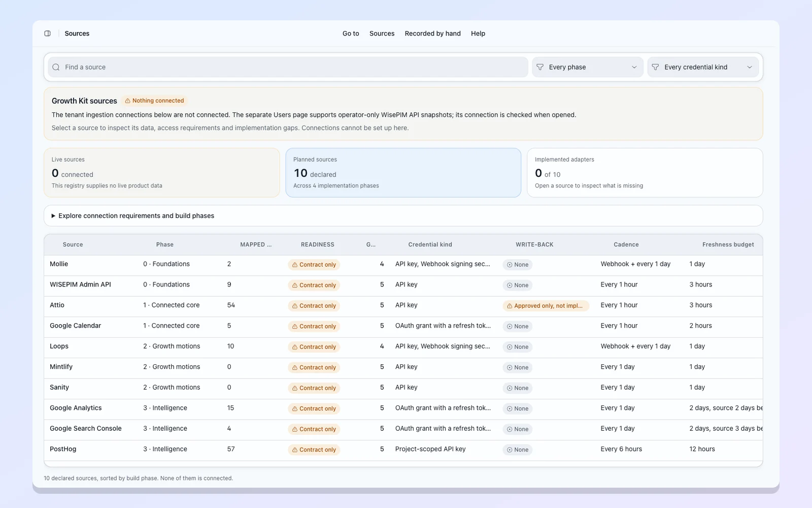Select Recorded by hand in navigation
The image size is (812, 508).
(433, 34)
